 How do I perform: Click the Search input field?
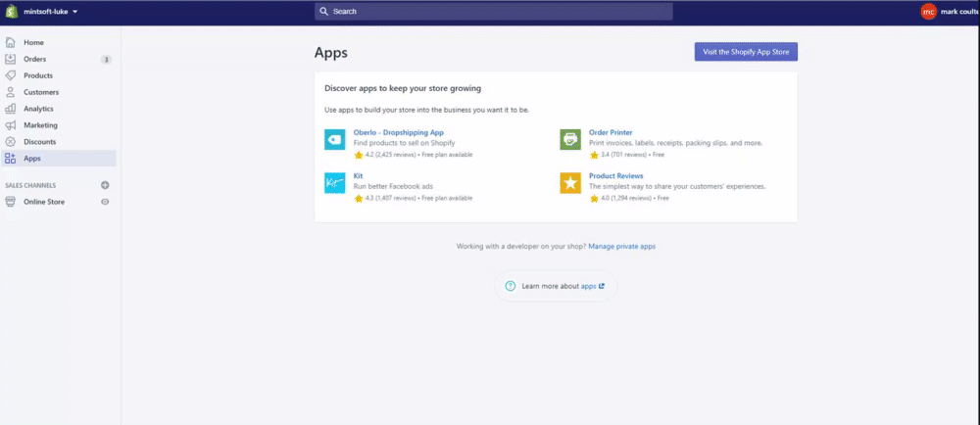coord(494,11)
